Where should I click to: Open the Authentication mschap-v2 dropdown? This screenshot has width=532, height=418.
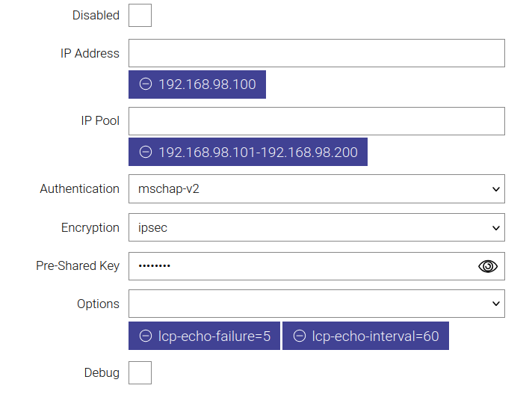point(316,189)
